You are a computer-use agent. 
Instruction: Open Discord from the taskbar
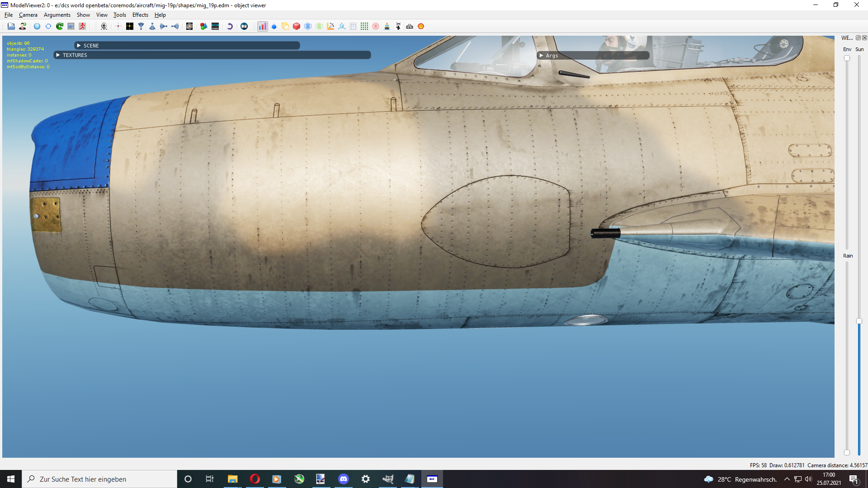coord(344,479)
